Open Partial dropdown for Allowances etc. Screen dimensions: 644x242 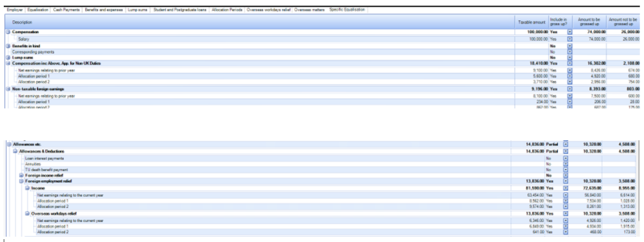(x=566, y=144)
